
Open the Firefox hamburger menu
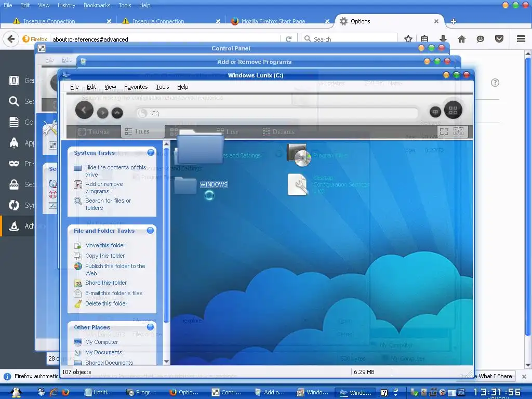521,39
